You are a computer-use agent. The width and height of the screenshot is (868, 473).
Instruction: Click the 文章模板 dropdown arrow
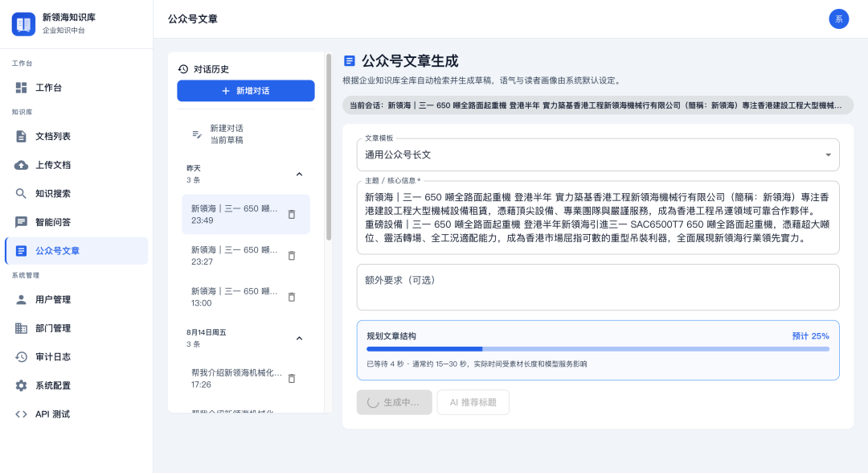(x=828, y=155)
